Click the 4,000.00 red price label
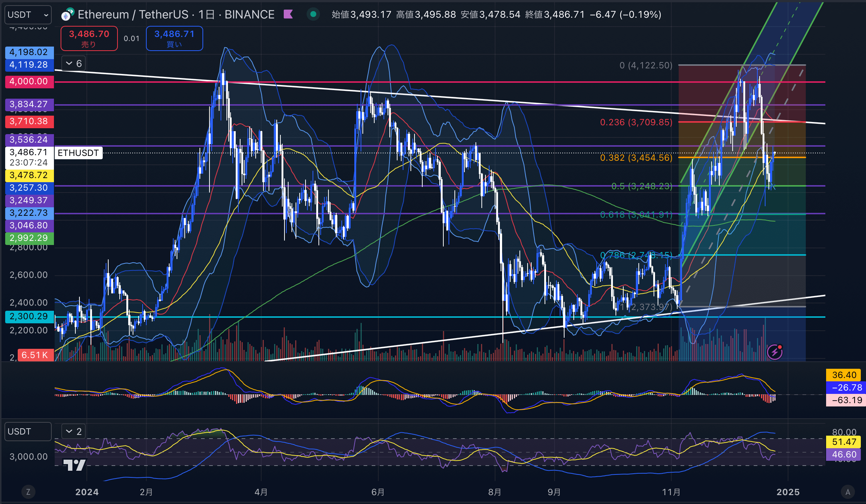This screenshot has height=504, width=866. point(29,81)
